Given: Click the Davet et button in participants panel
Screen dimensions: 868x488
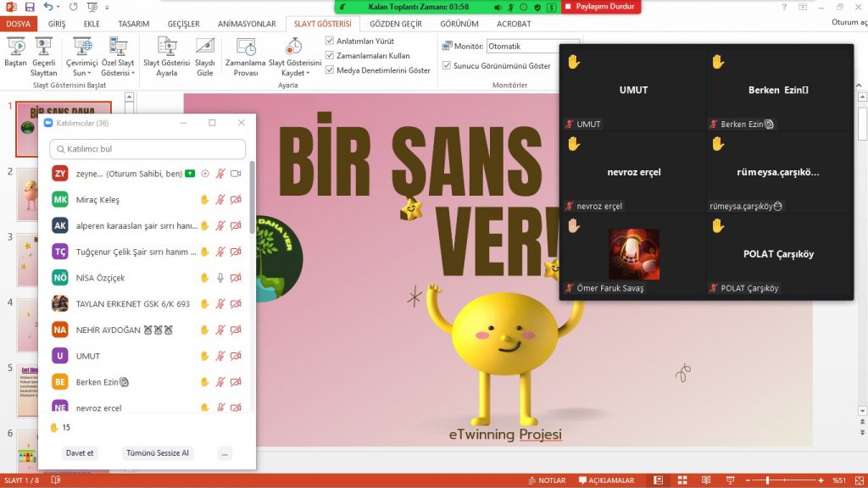Looking at the screenshot, I should click(79, 452).
